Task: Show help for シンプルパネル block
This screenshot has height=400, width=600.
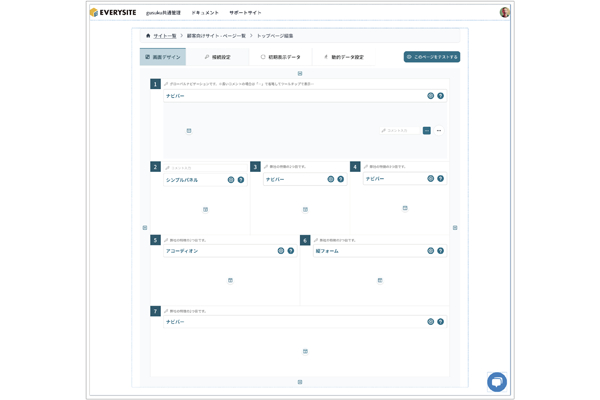Action: point(241,180)
